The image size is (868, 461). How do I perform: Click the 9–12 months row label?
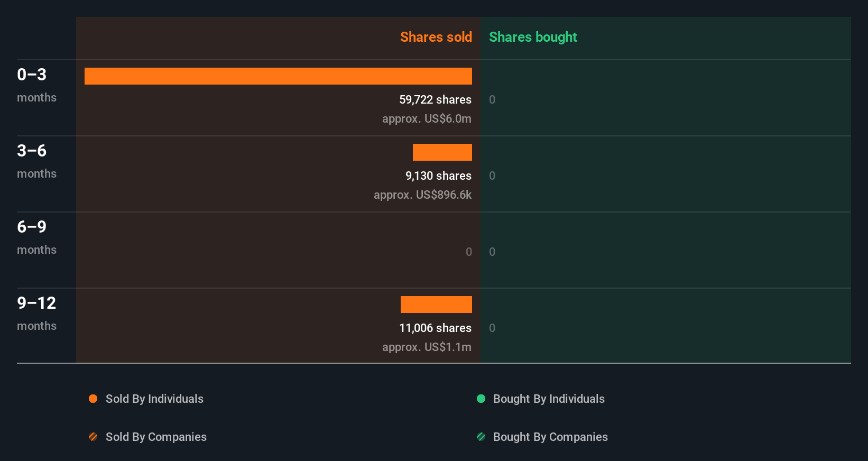(36, 313)
